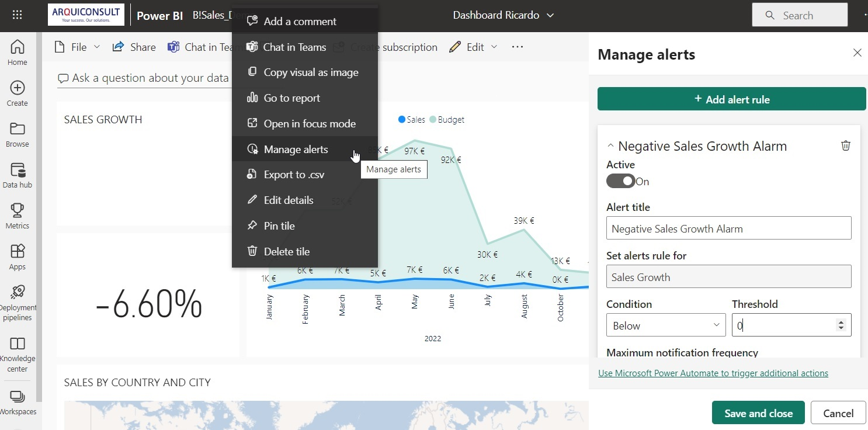Open the Microsoft Power Automate link

[x=713, y=373]
